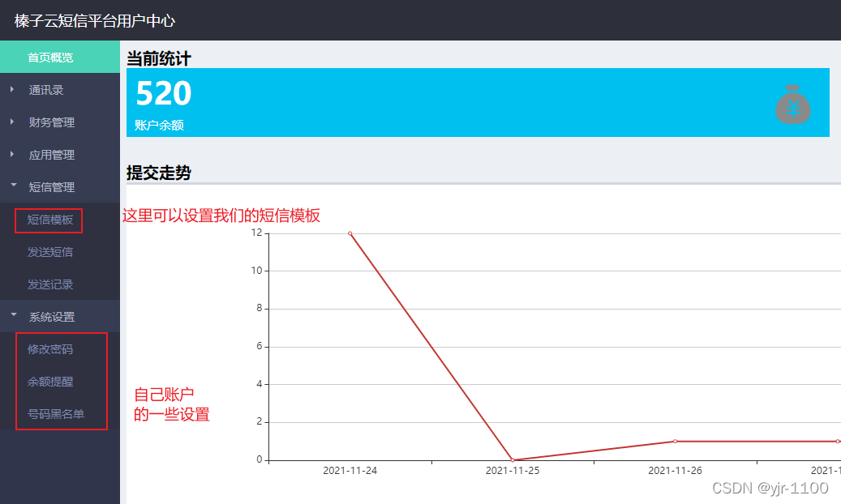This screenshot has width=841, height=504.
Task: Collapse the 系统设置 arrow
Action: pos(14,314)
